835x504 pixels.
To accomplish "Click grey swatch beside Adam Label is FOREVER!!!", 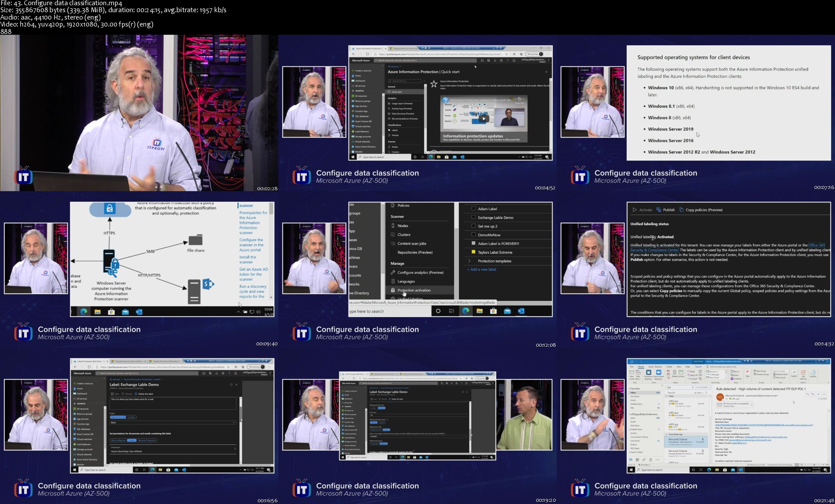I will coord(473,243).
